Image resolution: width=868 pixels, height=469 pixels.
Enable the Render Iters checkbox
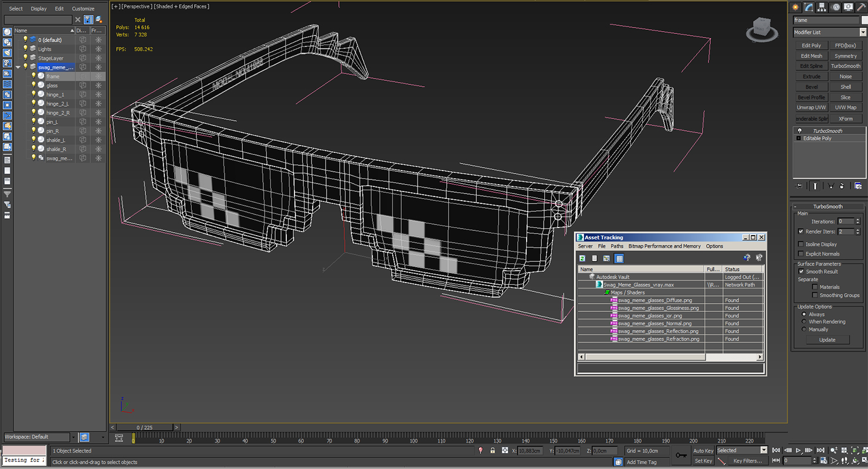[x=801, y=232]
